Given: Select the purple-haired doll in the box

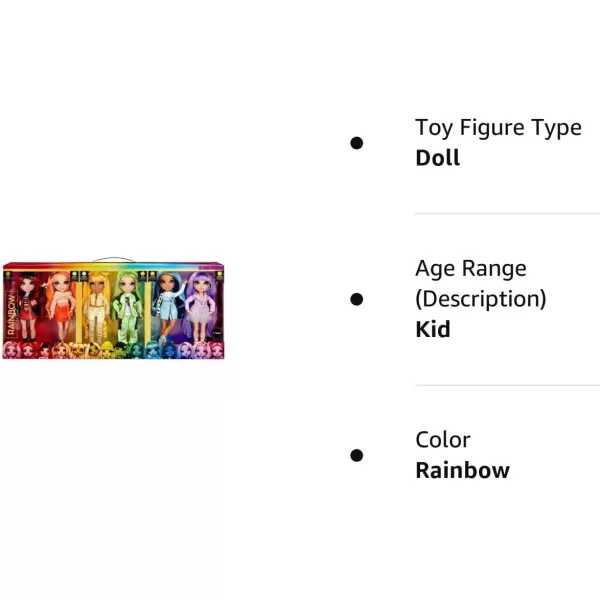Looking at the screenshot, I should pyautogui.click(x=201, y=306).
